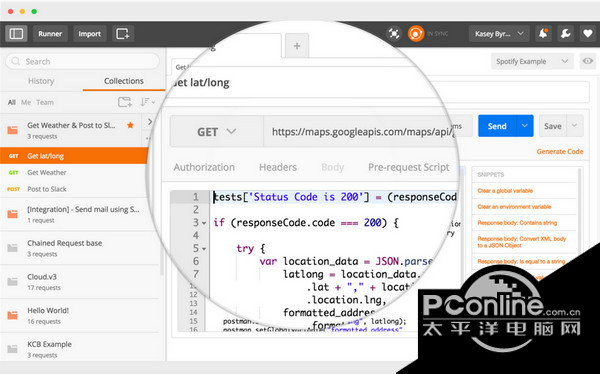Select the Get lat/long request
Viewport: 600px width, 374px height.
click(74, 156)
